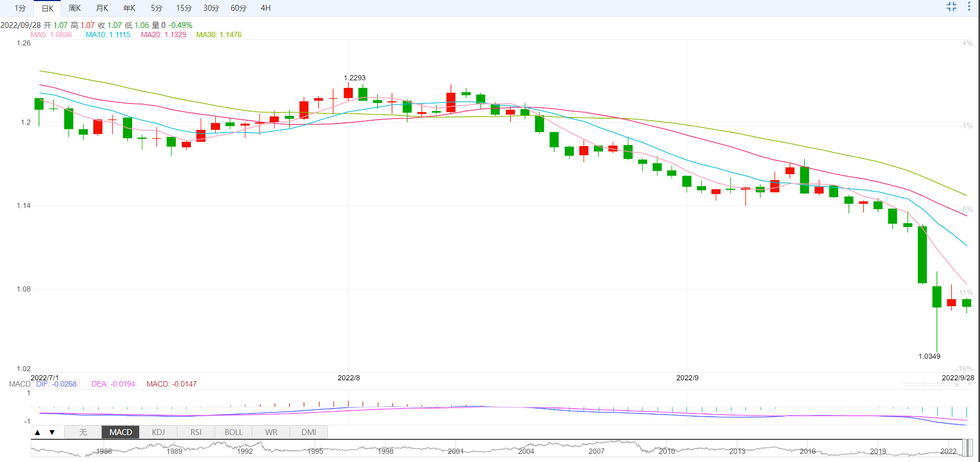Click the 1.2293 high price label

click(355, 78)
